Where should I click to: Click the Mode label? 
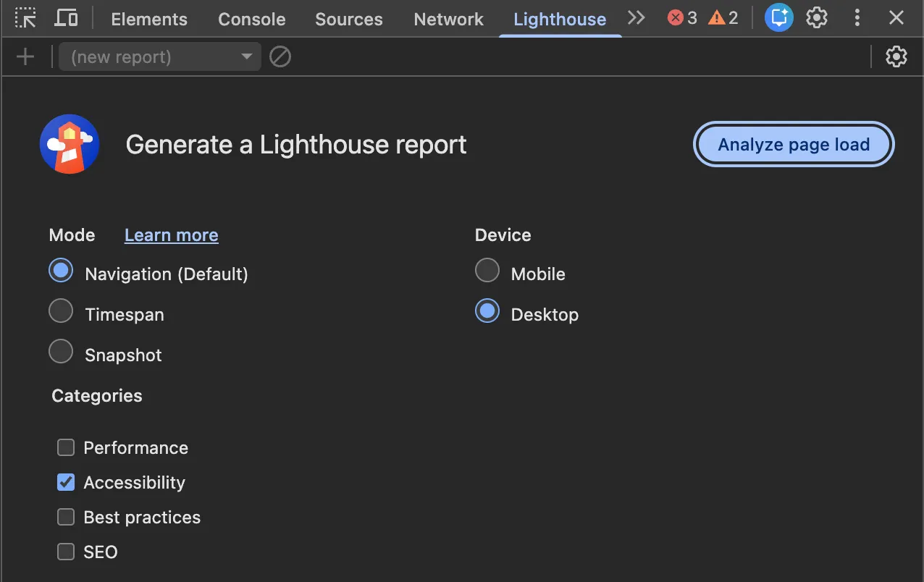[x=72, y=235]
